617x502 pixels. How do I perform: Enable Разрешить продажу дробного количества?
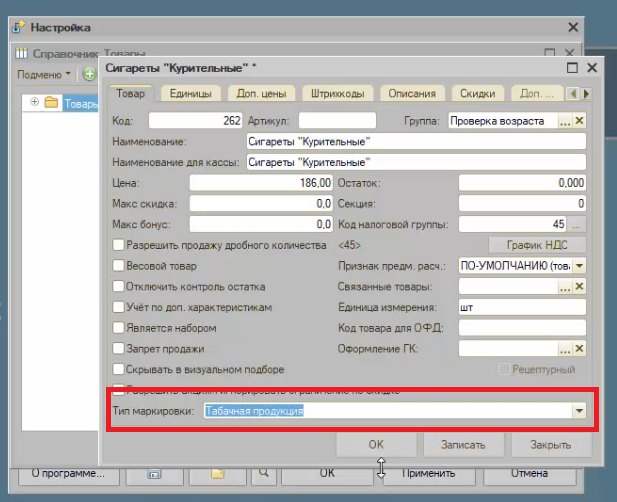click(118, 245)
